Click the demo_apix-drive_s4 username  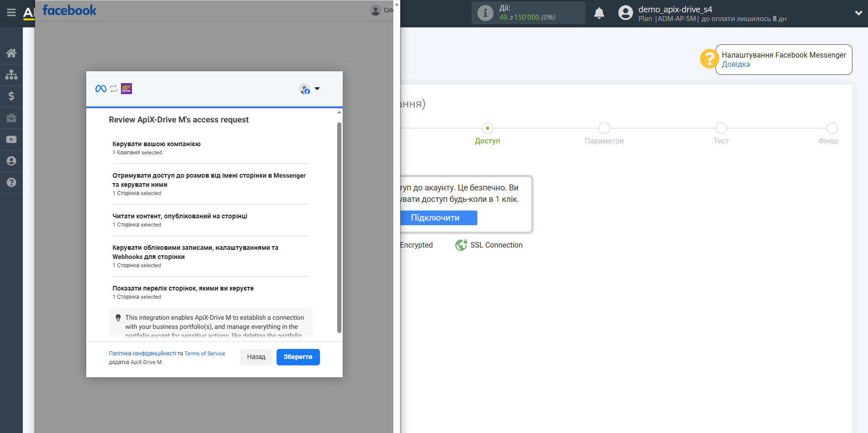point(675,9)
